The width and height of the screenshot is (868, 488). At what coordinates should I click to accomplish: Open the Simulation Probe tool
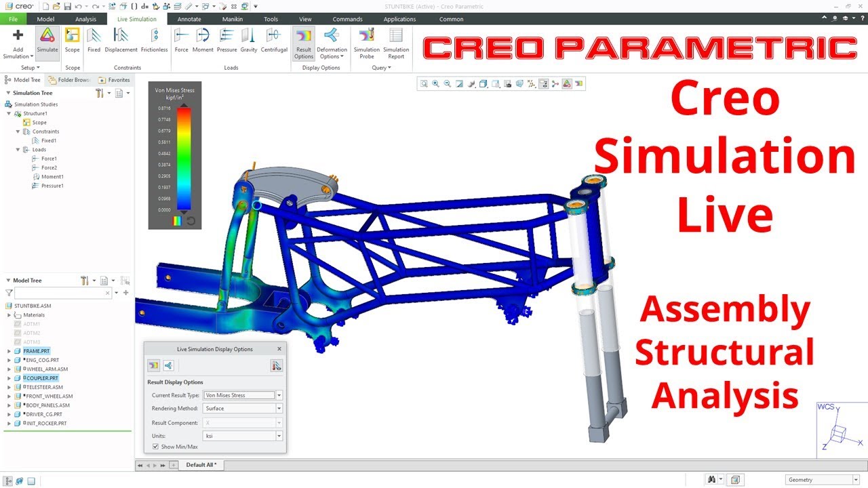[367, 43]
